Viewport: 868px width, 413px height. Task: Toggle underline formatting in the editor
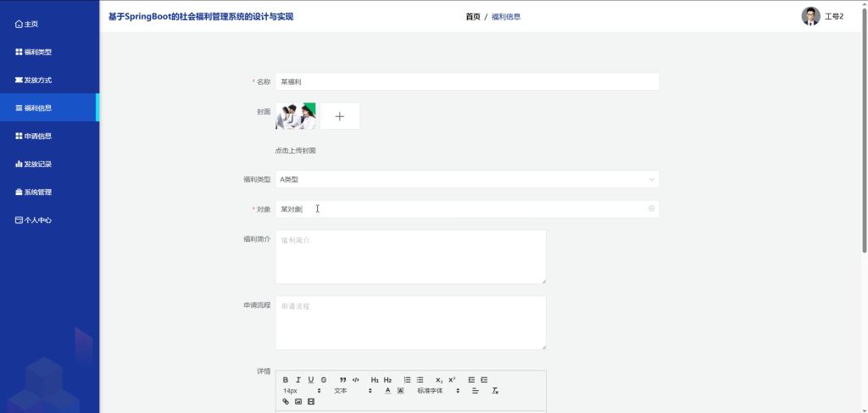click(x=311, y=380)
